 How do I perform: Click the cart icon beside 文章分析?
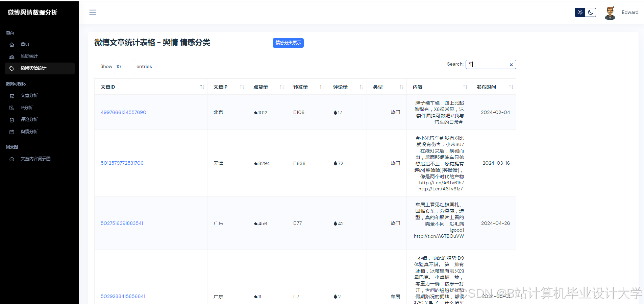coord(12,96)
